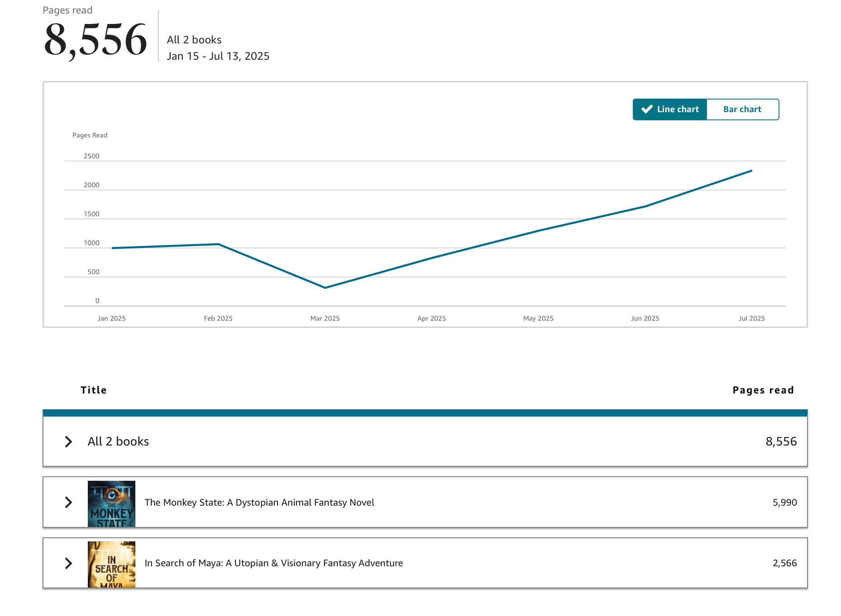The height and width of the screenshot is (616, 841).
Task: Click the 2,566 pages read value
Action: 784,563
